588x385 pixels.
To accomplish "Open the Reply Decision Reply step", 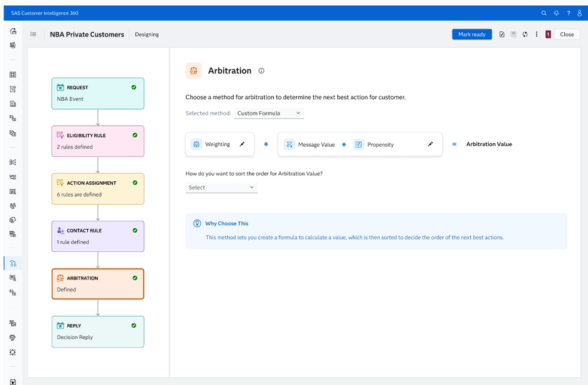I will (98, 331).
